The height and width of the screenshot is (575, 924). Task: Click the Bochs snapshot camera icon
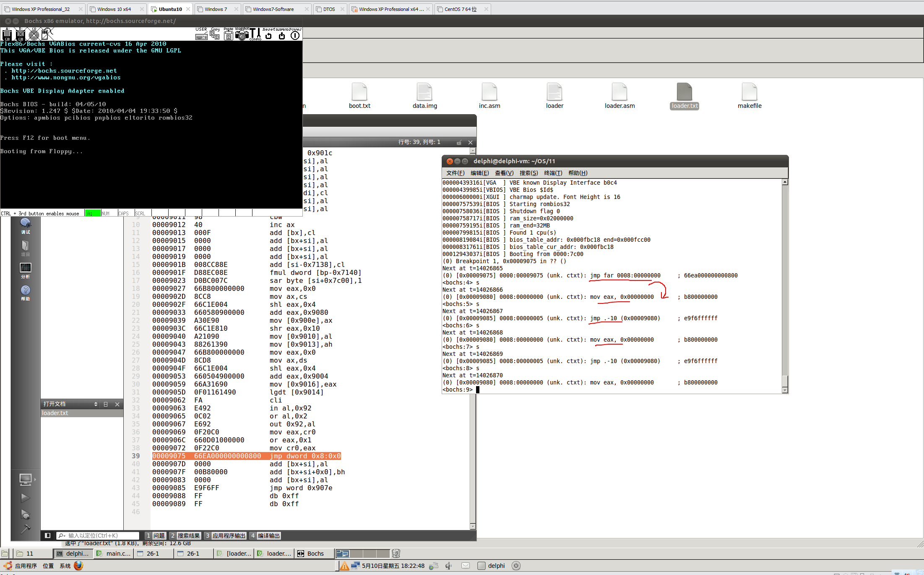pyautogui.click(x=242, y=35)
